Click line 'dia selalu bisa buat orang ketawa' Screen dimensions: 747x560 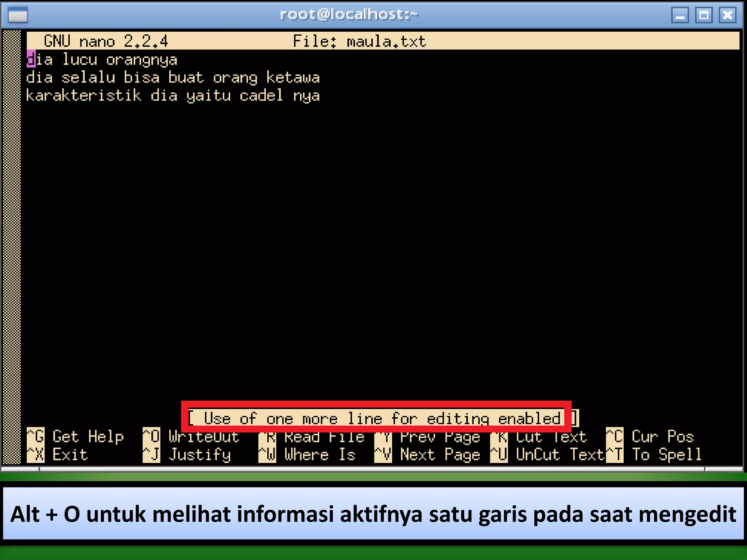click(x=173, y=78)
